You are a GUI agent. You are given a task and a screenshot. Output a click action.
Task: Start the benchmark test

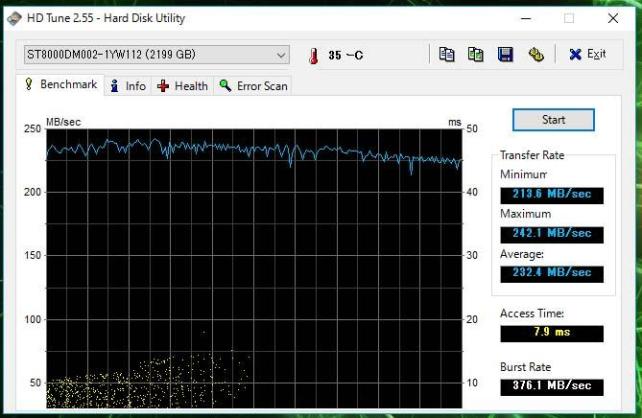[x=553, y=120]
